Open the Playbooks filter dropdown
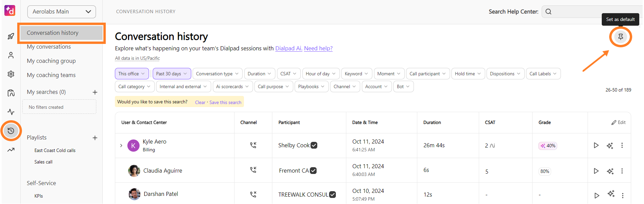 [x=312, y=86]
